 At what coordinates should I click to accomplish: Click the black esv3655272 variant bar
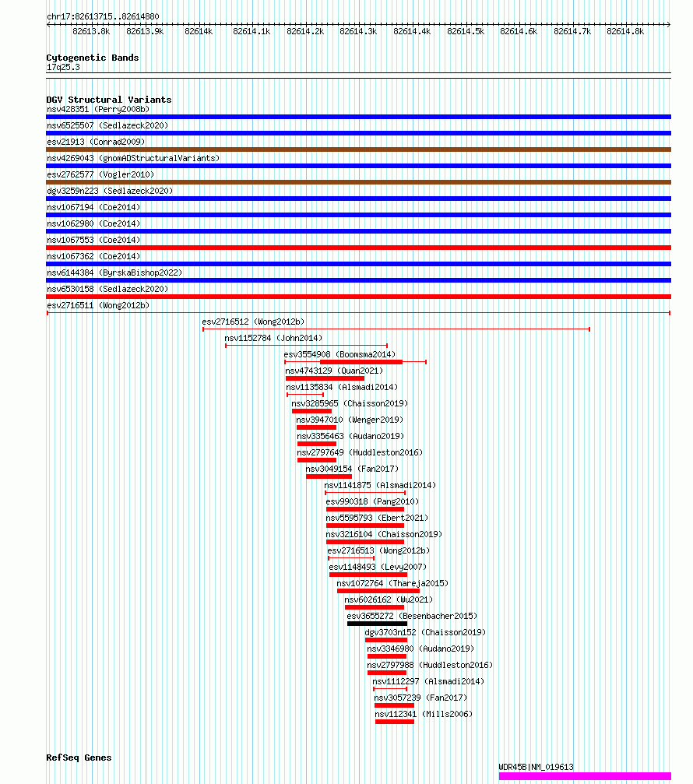click(x=377, y=624)
